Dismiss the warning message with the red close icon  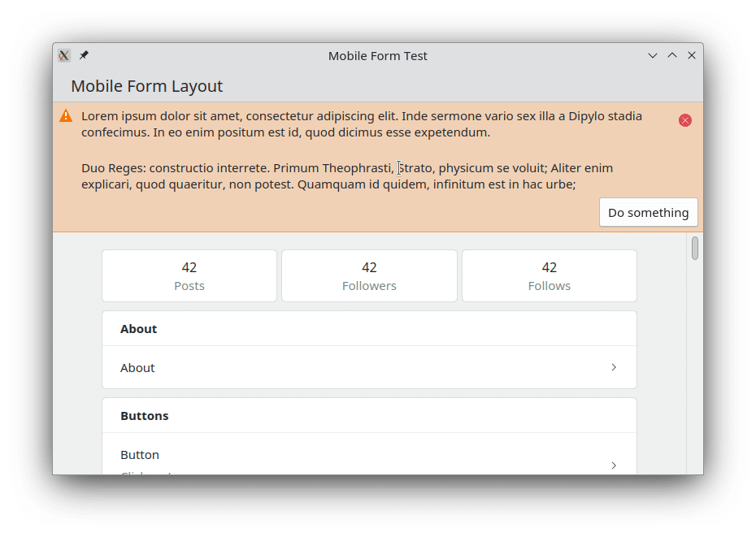(x=684, y=120)
